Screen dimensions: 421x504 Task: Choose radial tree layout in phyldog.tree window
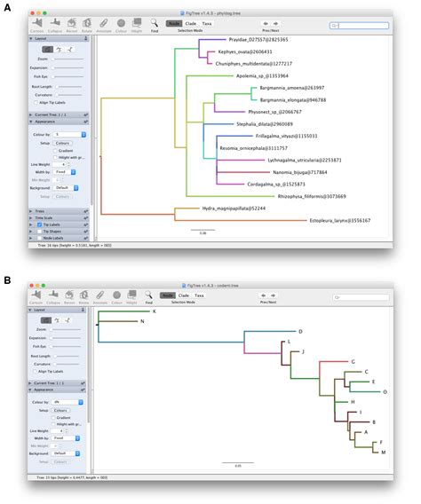[70, 49]
